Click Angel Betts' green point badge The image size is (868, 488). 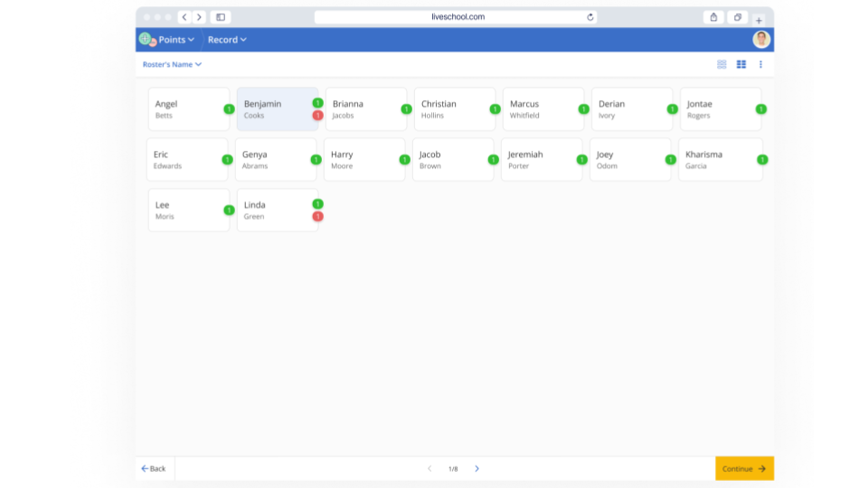[x=229, y=109]
